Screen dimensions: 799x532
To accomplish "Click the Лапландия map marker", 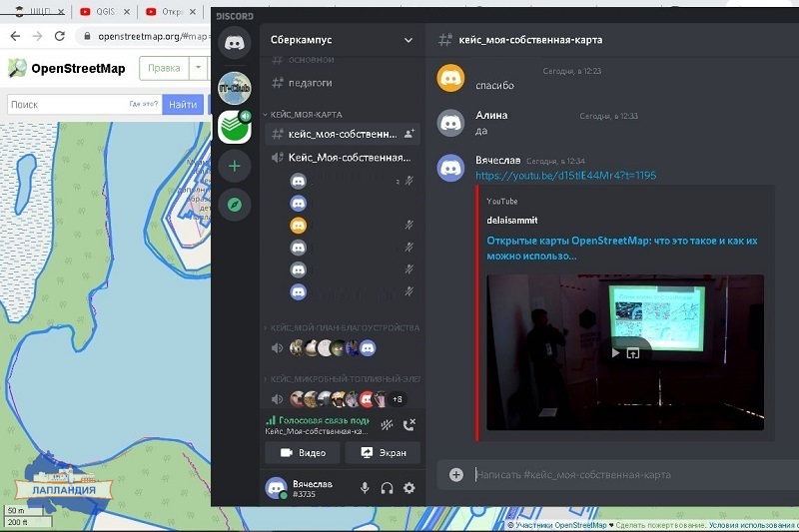I will tap(64, 483).
